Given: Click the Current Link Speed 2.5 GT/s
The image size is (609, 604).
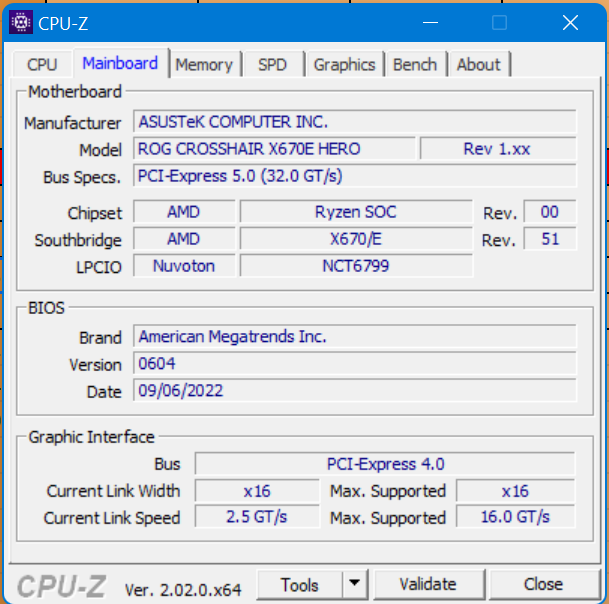Looking at the screenshot, I should [x=257, y=517].
